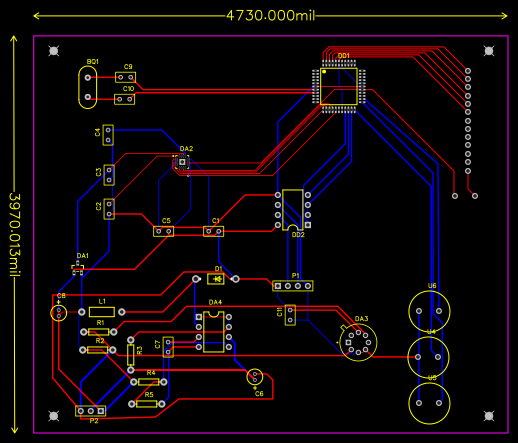Click the DA4 designator label

click(x=215, y=302)
